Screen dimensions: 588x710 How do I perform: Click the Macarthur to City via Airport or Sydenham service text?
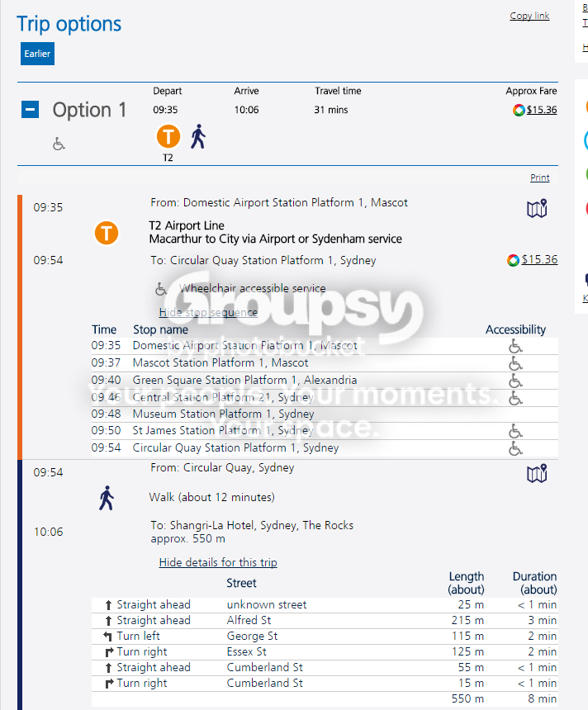click(x=276, y=239)
